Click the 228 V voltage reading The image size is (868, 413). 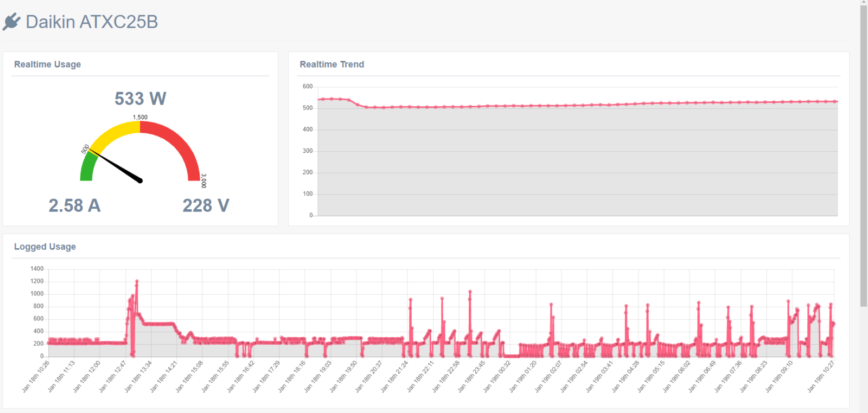[x=206, y=205]
